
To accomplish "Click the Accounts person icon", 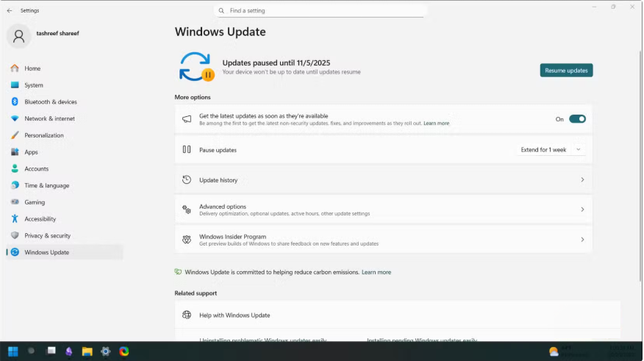I will coord(15,168).
